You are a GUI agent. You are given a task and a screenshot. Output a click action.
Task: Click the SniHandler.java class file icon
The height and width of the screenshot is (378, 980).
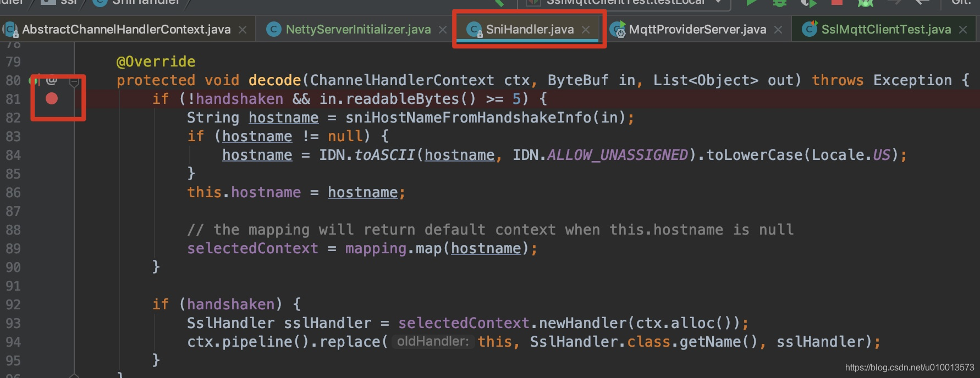(x=474, y=30)
